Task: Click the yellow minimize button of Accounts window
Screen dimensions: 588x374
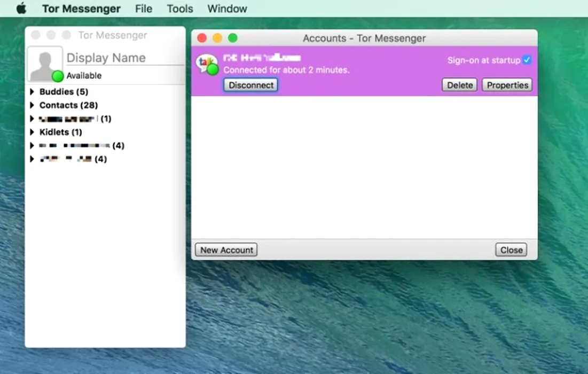Action: (217, 38)
